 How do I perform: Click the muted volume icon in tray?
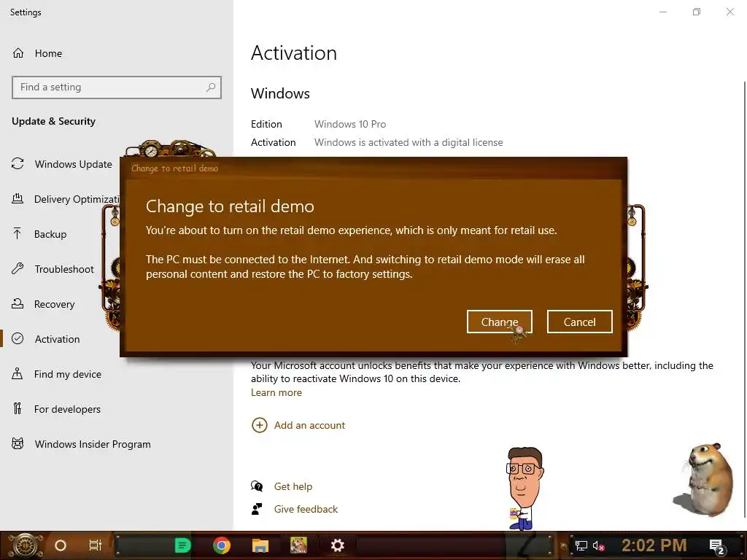point(598,545)
